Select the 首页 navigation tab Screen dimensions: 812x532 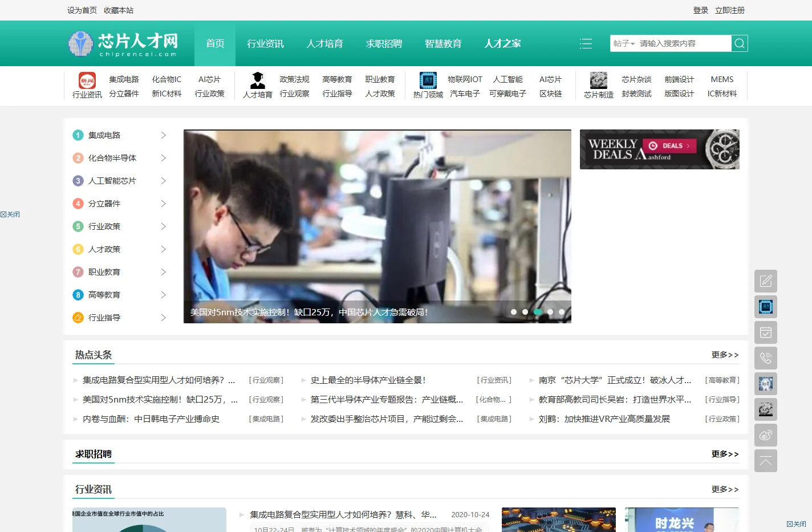215,43
